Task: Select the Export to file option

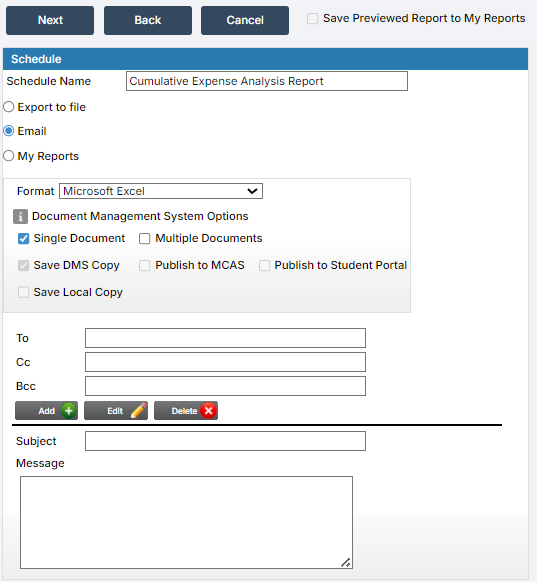Action: pyautogui.click(x=9, y=107)
